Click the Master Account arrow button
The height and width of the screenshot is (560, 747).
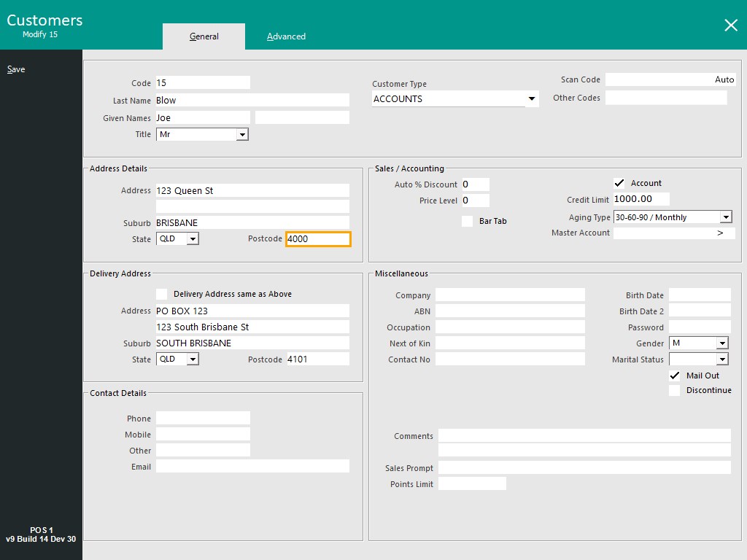[720, 233]
